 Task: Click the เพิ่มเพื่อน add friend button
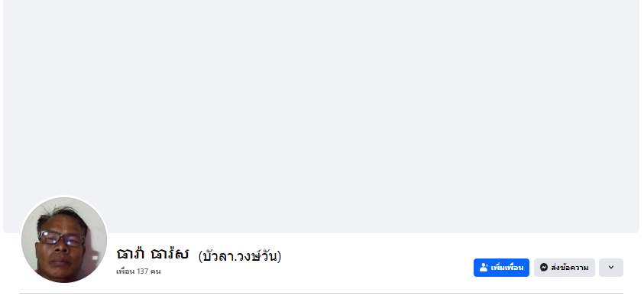[501, 268]
